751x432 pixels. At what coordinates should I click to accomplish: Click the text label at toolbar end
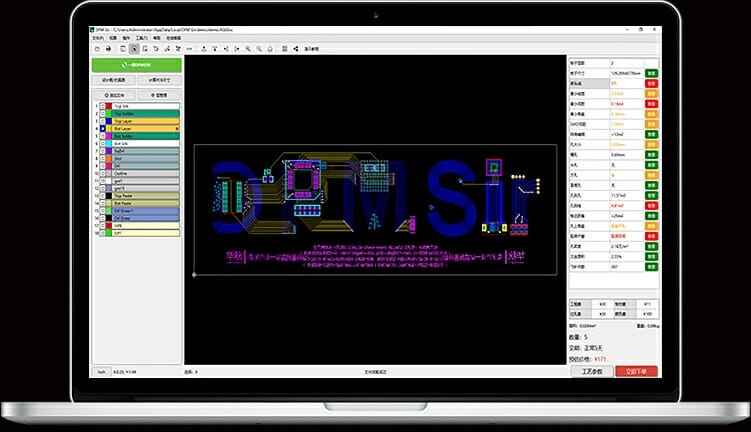pos(311,49)
